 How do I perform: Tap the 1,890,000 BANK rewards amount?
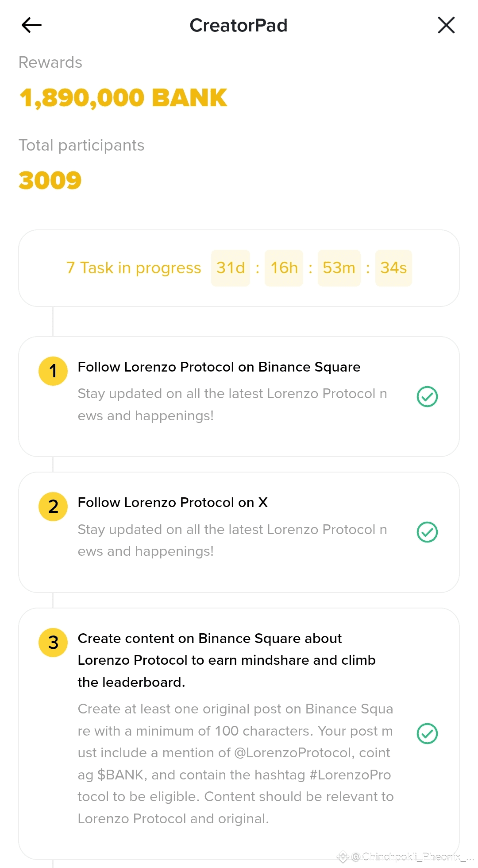pyautogui.click(x=123, y=98)
